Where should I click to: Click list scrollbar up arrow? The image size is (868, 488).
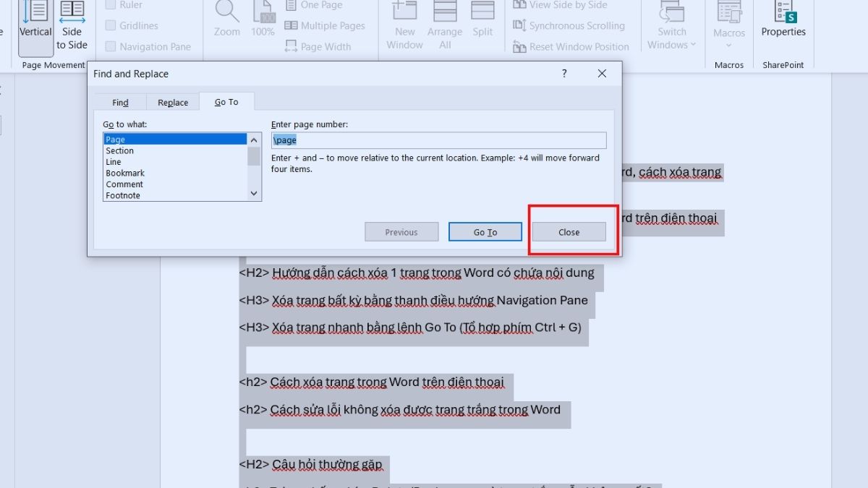(x=254, y=140)
